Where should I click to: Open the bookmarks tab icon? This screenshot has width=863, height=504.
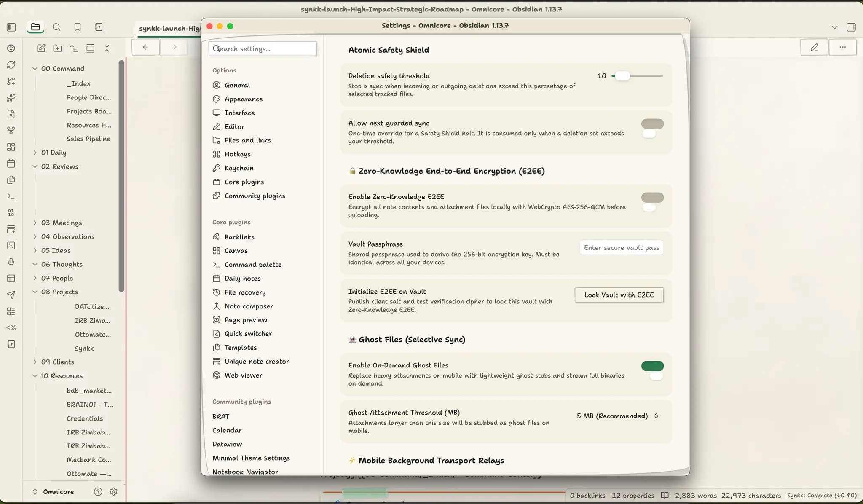click(x=78, y=27)
